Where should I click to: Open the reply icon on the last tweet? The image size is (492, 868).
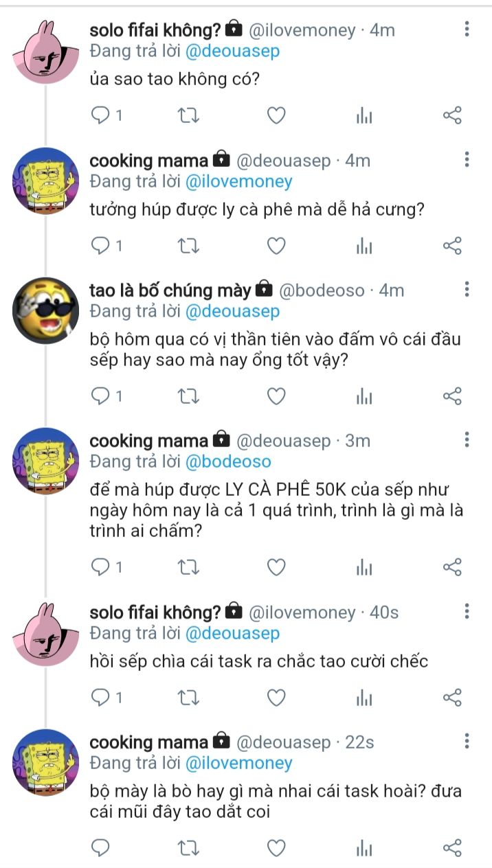pos(101,848)
